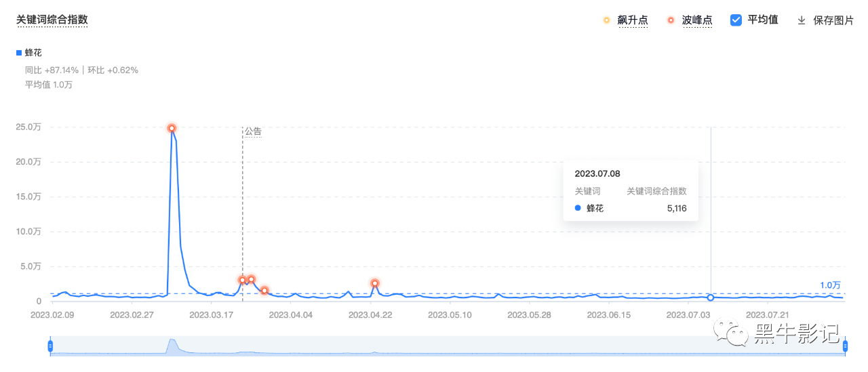This screenshot has height=372, width=868.
Task: Click the blue 蜂花 dot in the tooltip
Action: 578,209
